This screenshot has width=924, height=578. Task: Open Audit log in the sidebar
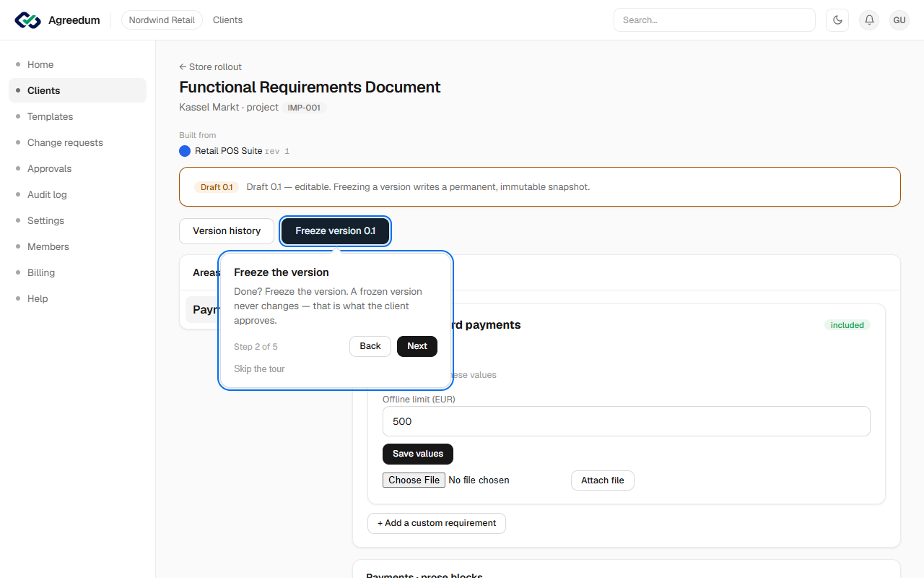point(77,194)
